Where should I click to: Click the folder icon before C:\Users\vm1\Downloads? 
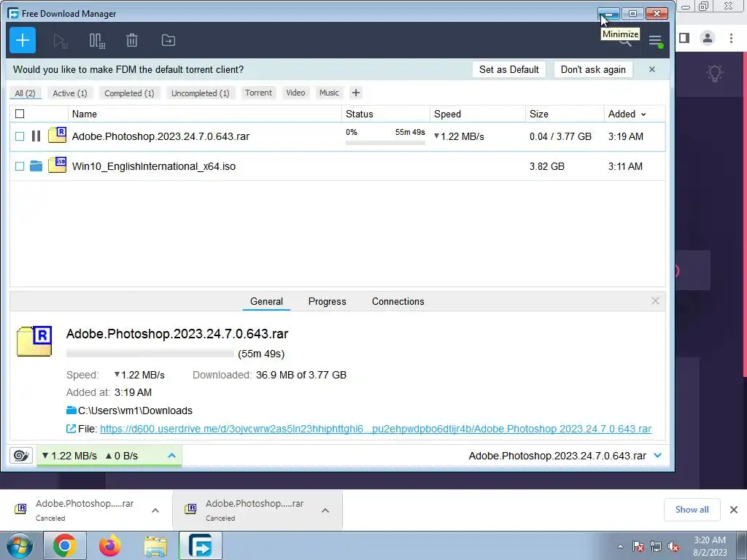point(71,410)
